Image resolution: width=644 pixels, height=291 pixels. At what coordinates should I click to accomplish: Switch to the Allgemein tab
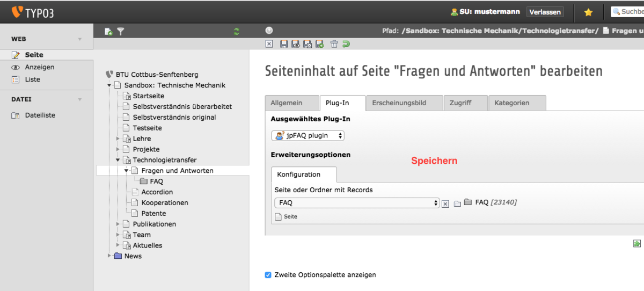point(286,103)
